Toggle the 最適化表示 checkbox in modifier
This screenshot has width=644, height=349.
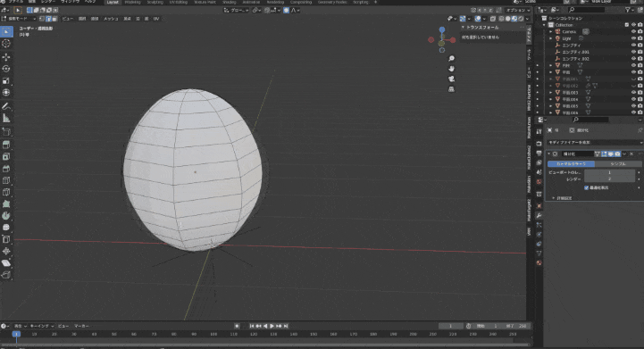tap(587, 187)
